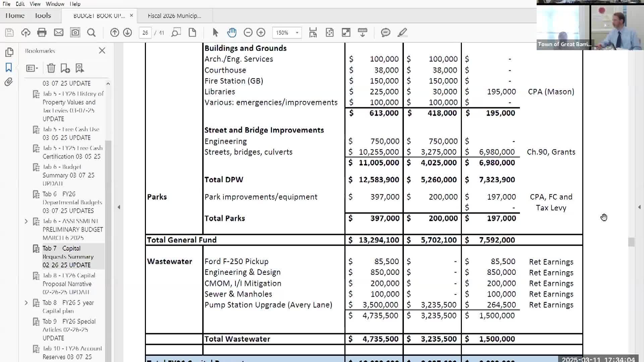
Task: Open the Help menu
Action: 75,4
